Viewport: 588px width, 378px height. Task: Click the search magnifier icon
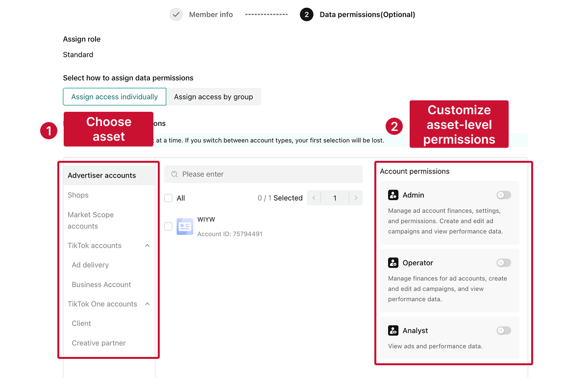point(174,174)
